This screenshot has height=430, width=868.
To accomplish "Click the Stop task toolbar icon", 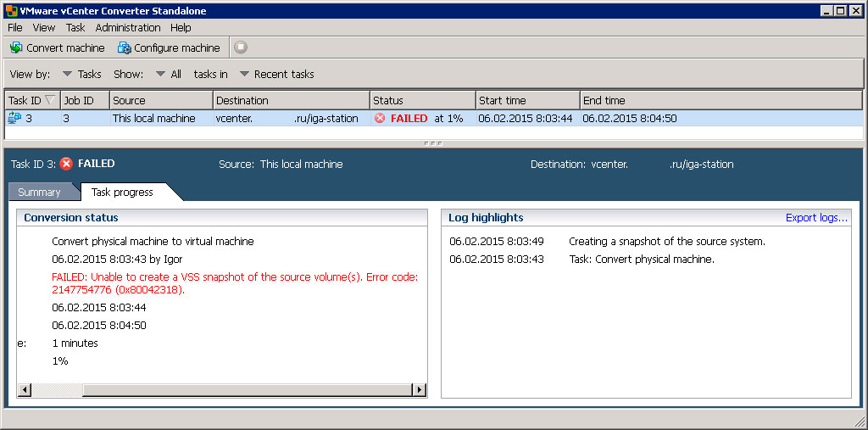I will coord(240,47).
